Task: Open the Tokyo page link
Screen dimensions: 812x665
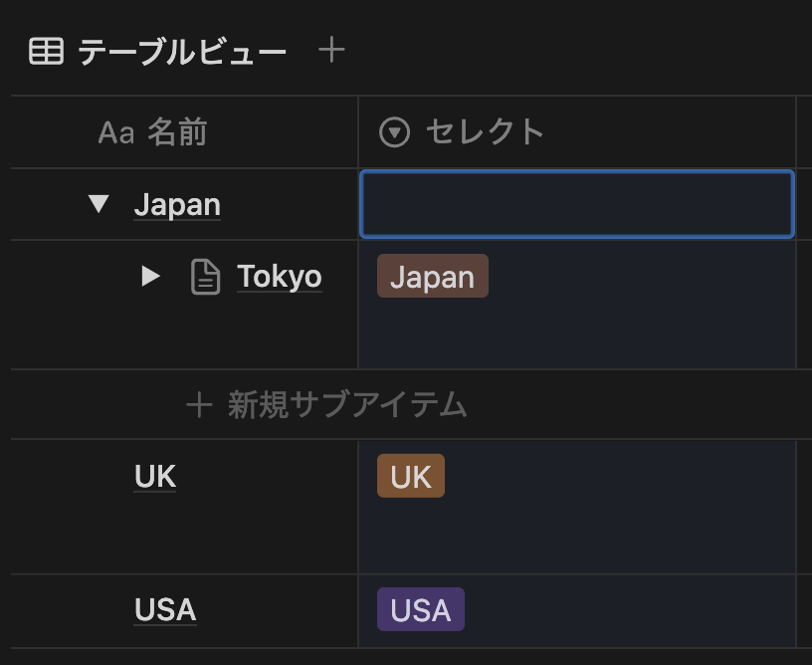Action: [x=280, y=277]
